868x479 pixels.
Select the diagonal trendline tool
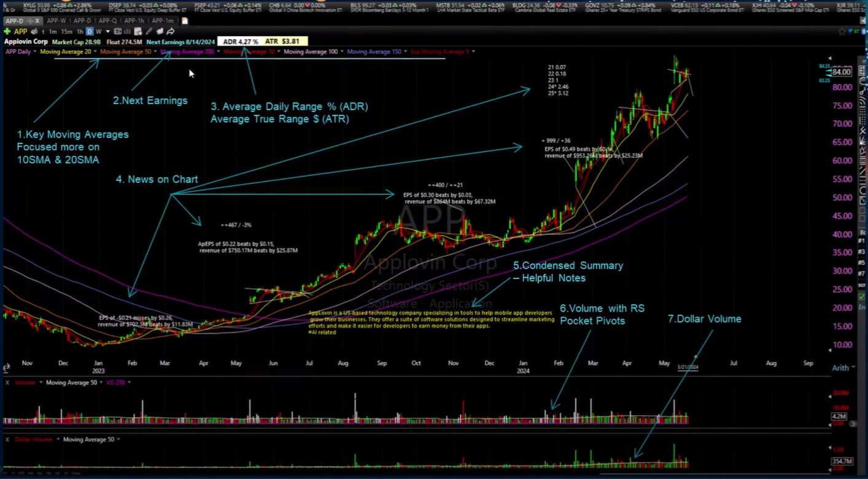pos(862,170)
